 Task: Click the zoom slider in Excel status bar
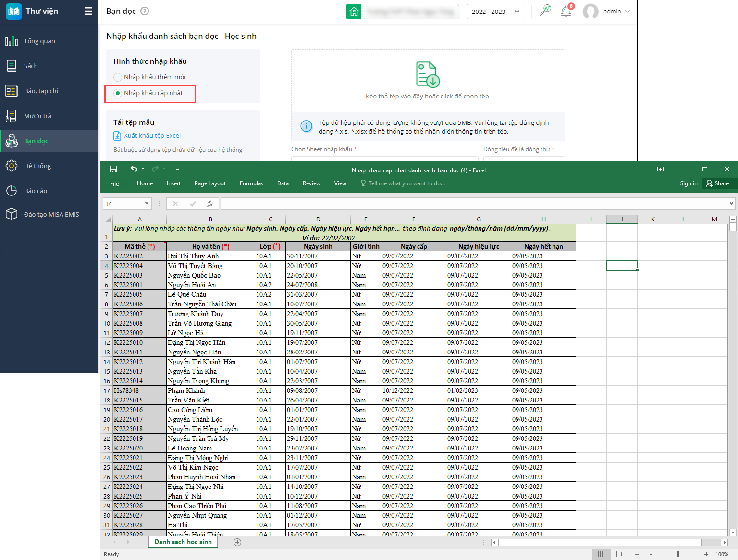click(x=678, y=554)
